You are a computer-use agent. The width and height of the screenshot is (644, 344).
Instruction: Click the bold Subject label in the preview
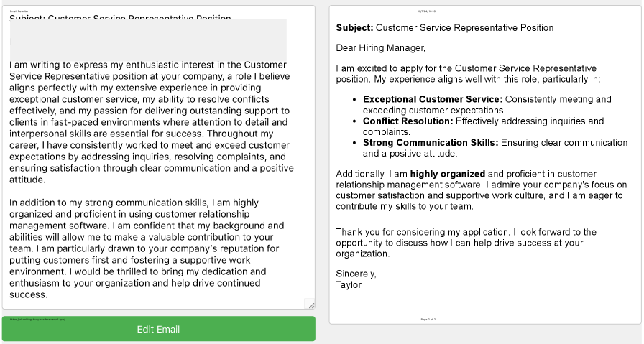pyautogui.click(x=354, y=28)
